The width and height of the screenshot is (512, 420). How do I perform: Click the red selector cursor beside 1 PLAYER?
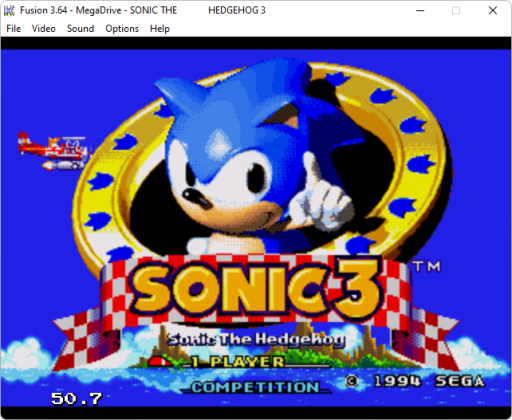(161, 362)
